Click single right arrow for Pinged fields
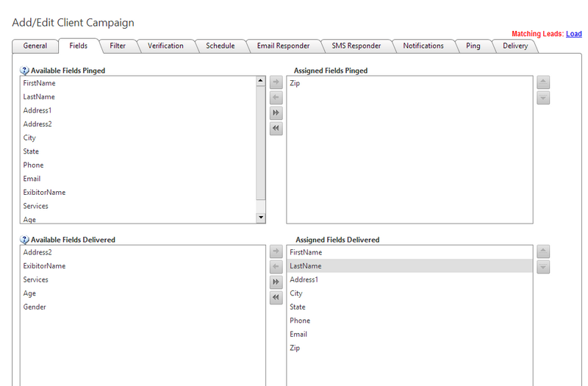This screenshot has height=386, width=588. (276, 82)
